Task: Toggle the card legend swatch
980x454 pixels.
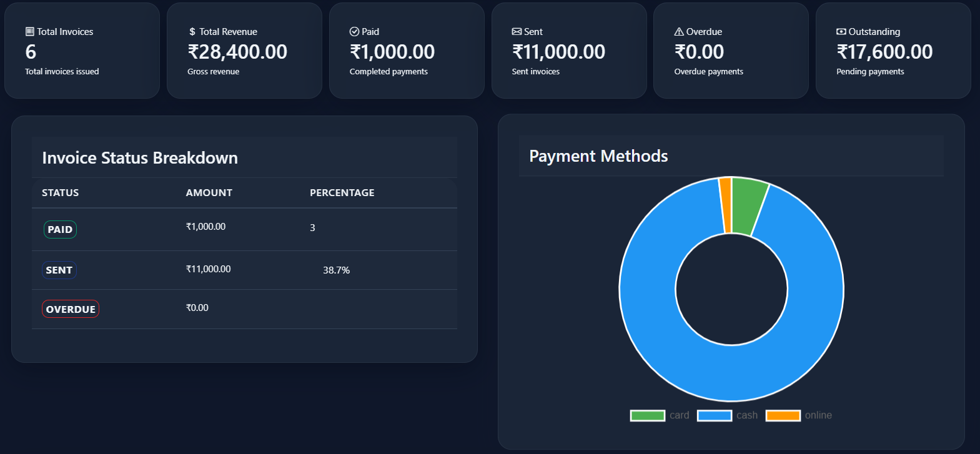Action: tap(648, 416)
